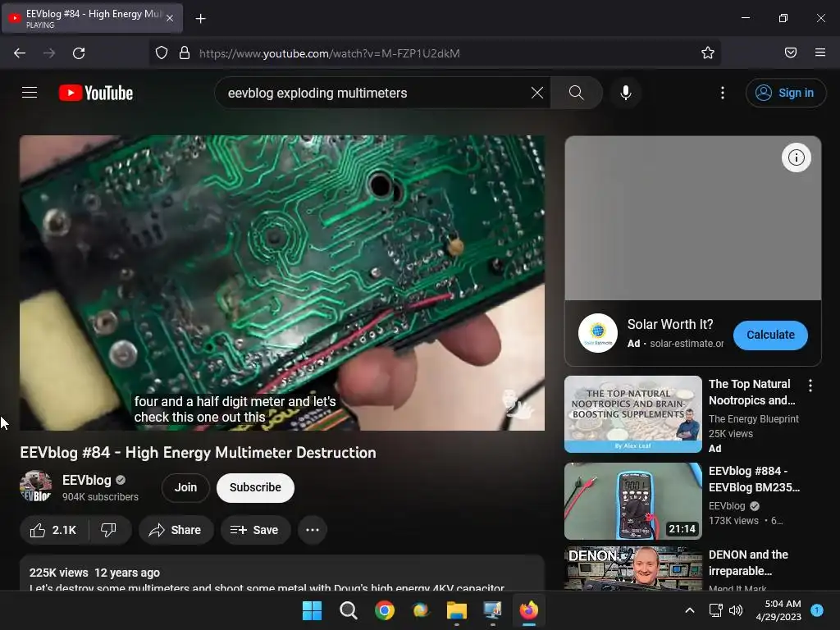Close the EEVblog #84 tab
This screenshot has width=840, height=630.
(x=169, y=18)
